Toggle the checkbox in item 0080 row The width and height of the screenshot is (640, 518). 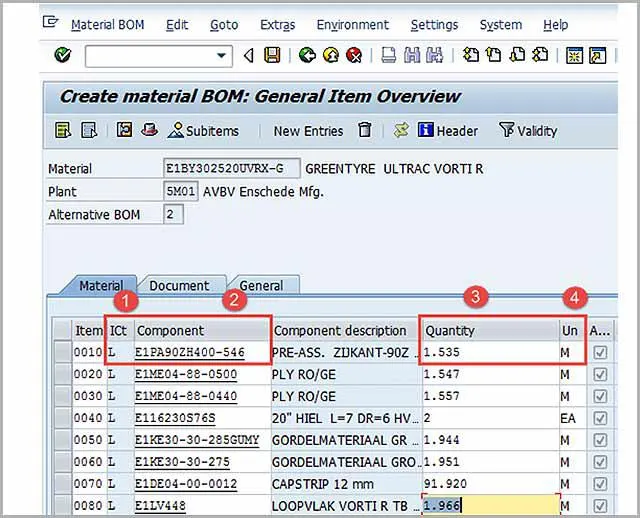(x=600, y=506)
